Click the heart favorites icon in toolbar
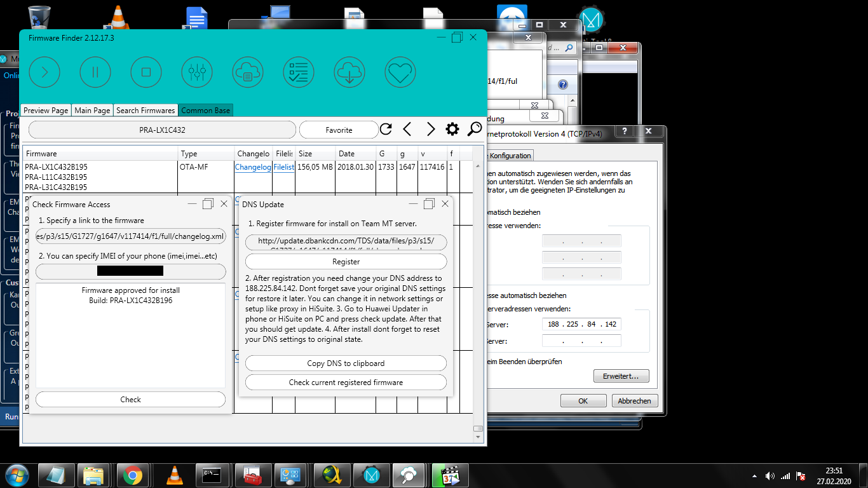 tap(400, 72)
